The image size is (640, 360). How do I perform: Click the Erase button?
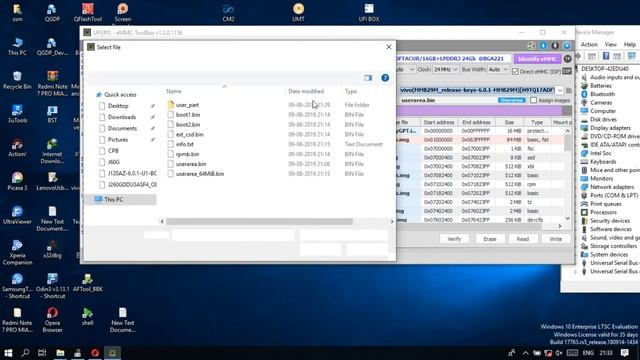coord(490,239)
